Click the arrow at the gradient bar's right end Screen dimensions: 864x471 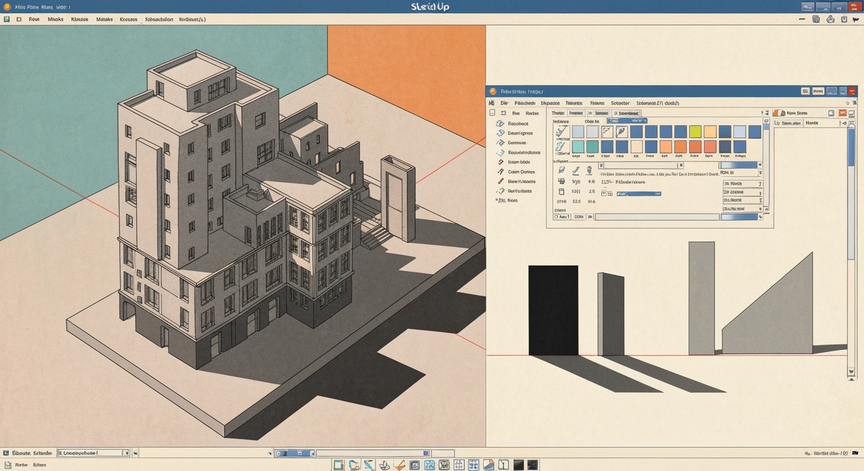(760, 165)
